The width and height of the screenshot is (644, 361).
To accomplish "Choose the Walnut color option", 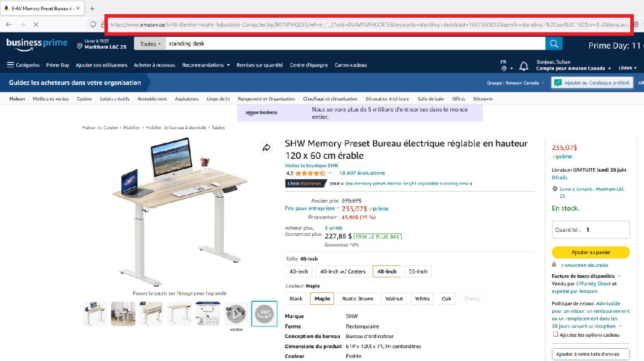I will 394,299.
